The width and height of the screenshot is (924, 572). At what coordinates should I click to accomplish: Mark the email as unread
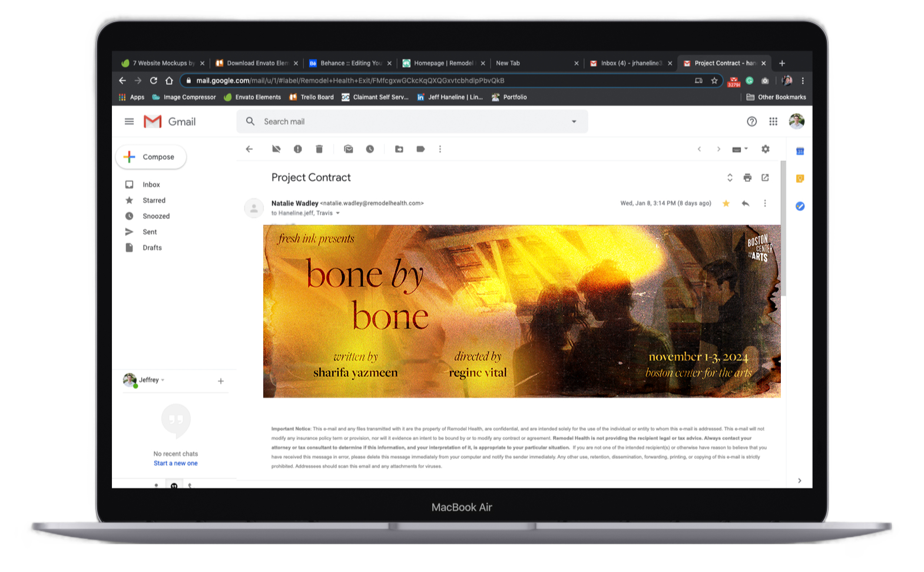[349, 149]
